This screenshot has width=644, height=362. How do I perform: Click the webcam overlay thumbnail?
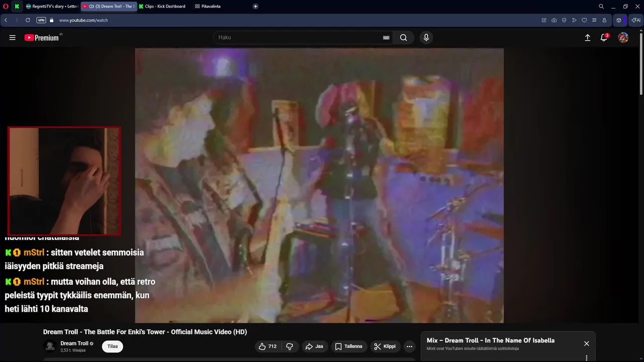click(x=64, y=181)
